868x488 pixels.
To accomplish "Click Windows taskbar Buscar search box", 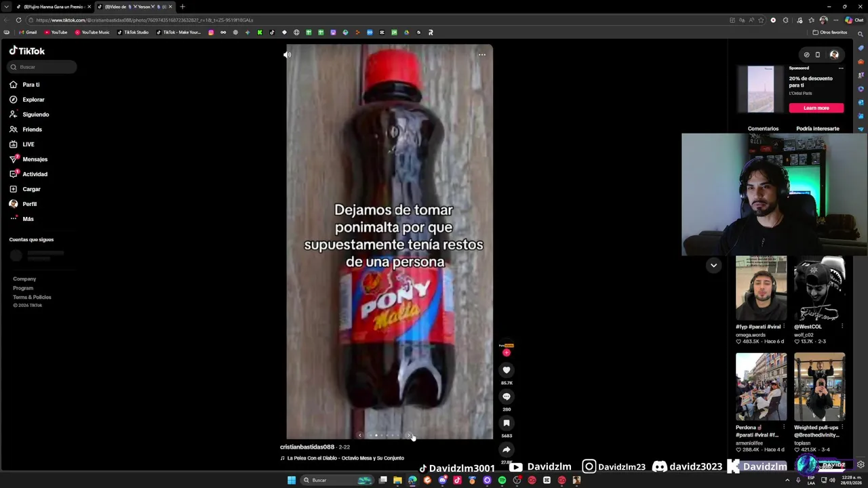I will pos(337,480).
